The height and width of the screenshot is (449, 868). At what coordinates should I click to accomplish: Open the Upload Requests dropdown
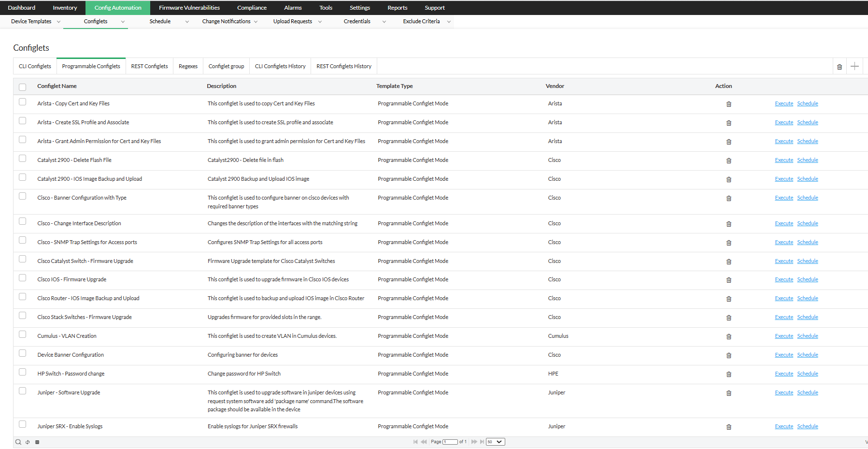320,21
